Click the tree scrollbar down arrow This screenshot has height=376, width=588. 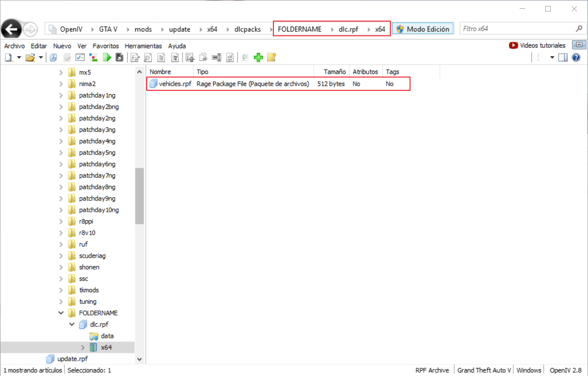[139, 359]
